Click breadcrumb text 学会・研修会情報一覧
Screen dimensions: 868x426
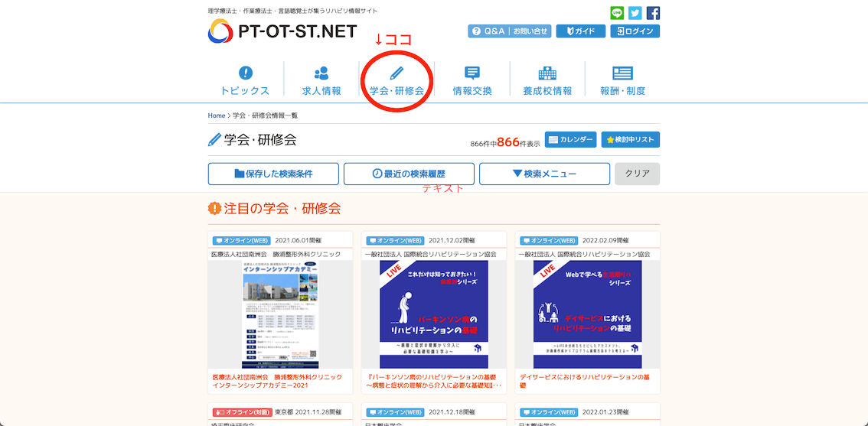[265, 115]
